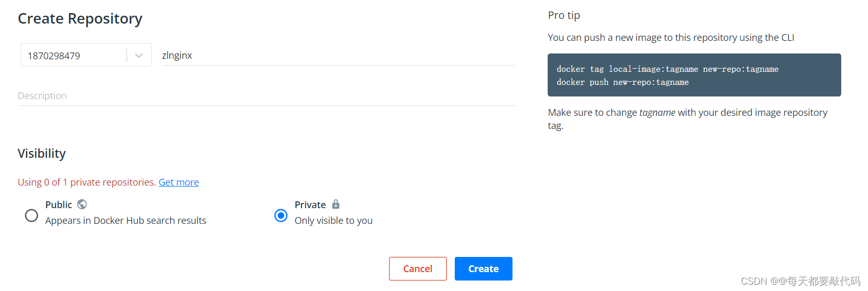The width and height of the screenshot is (868, 291).
Task: Click the docker push command line
Action: coord(623,82)
